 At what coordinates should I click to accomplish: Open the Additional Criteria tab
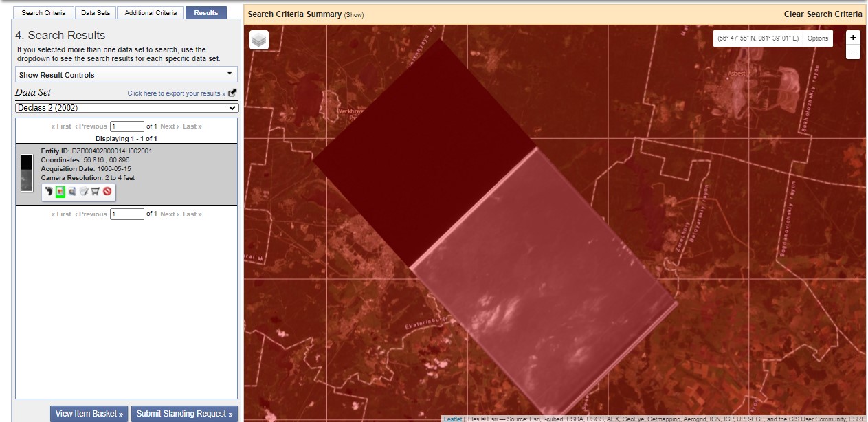(150, 12)
